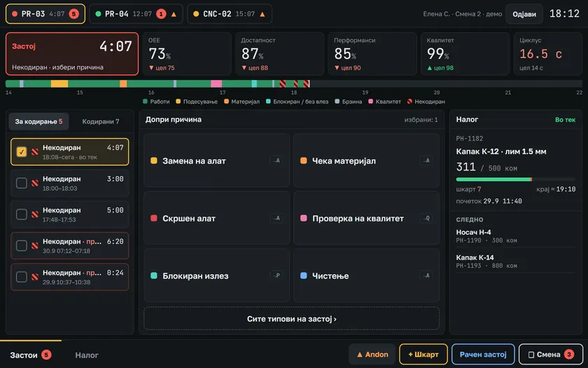Image resolution: width=588 pixels, height=368 pixels.
Task: Click the Некодиран striped legend swatch
Action: tap(409, 102)
